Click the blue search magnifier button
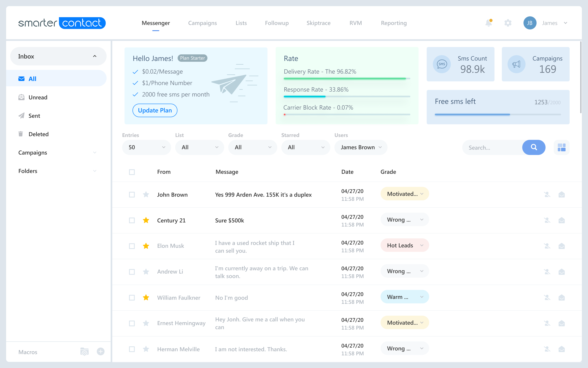Viewport: 588px width, 368px height. pyautogui.click(x=533, y=147)
